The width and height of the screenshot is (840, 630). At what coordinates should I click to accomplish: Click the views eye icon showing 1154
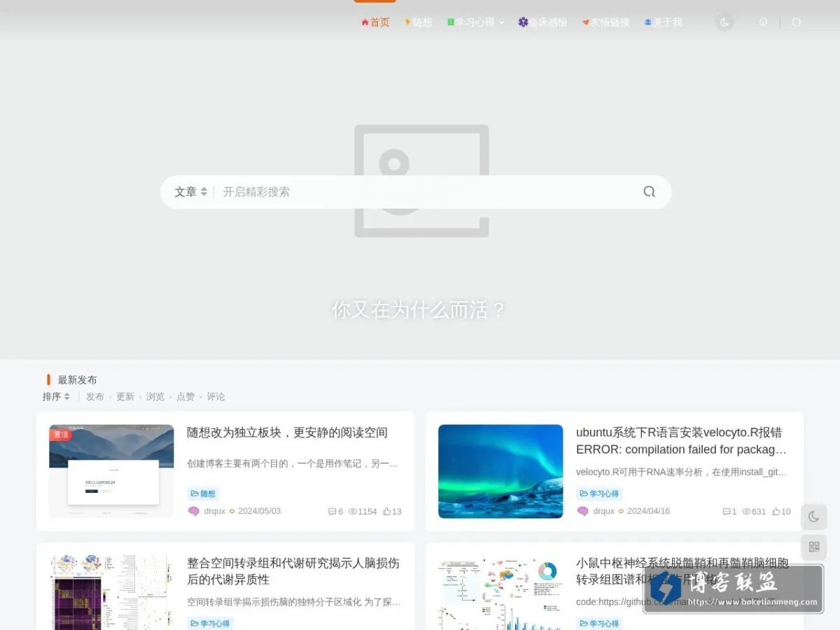coord(352,512)
